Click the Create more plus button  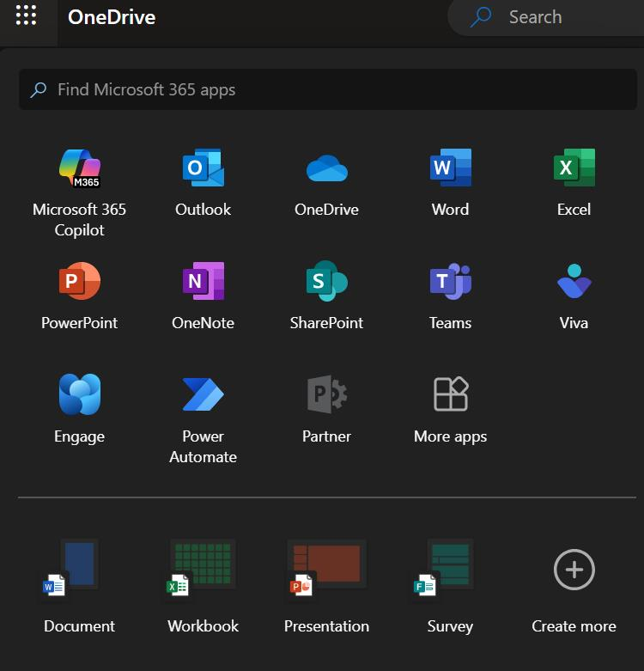tap(574, 570)
